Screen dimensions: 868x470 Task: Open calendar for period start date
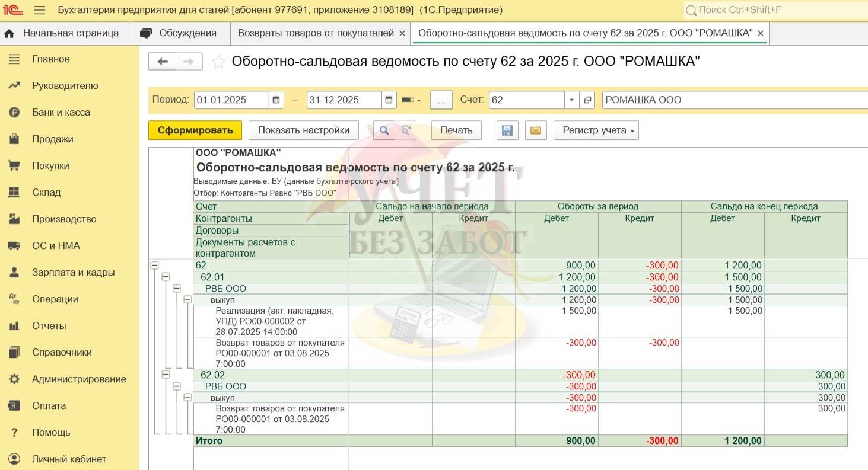276,100
